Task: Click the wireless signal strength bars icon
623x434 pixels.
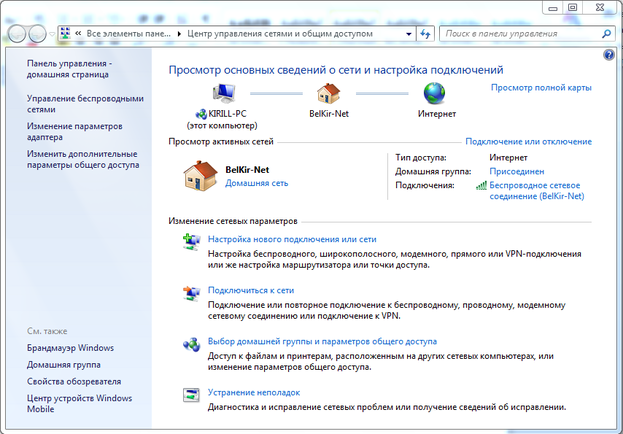Action: [x=481, y=186]
